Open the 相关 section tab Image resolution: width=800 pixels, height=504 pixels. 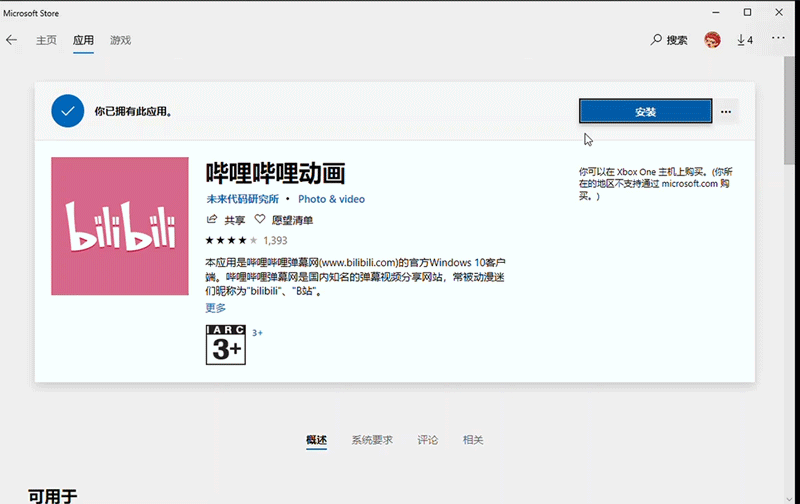(473, 440)
